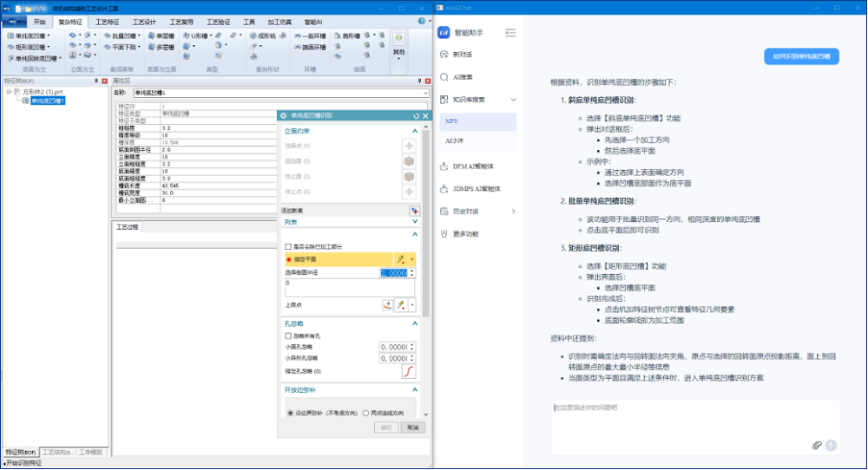
Task: Click the 指定孔忽略 curve icon
Action: pyautogui.click(x=409, y=371)
